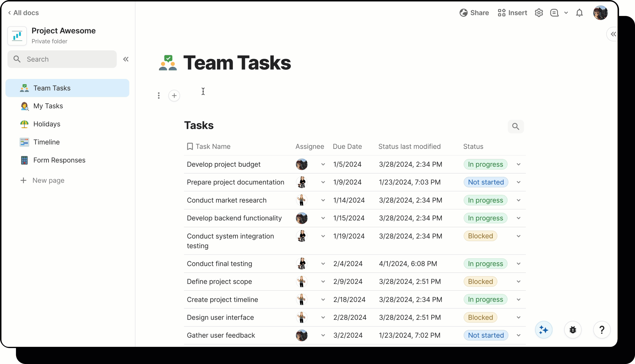Click the Timeline page icon in sidebar
The height and width of the screenshot is (364, 635).
(x=24, y=142)
